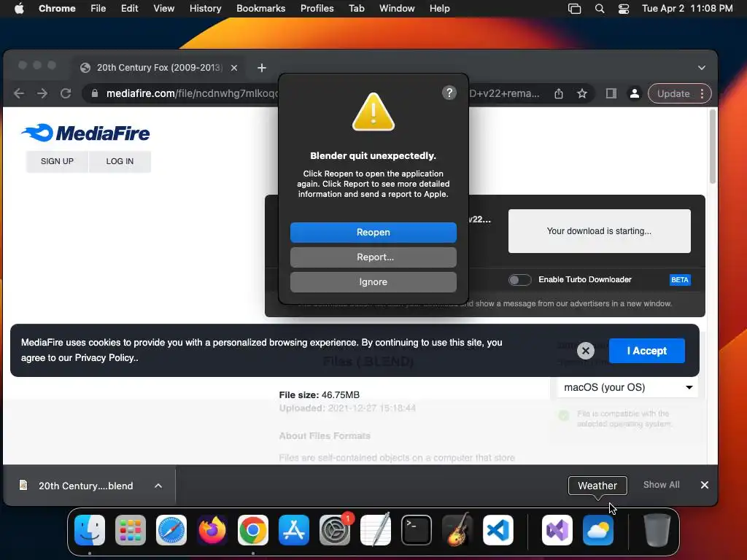Enable Turbo Downloader switch

click(x=519, y=279)
